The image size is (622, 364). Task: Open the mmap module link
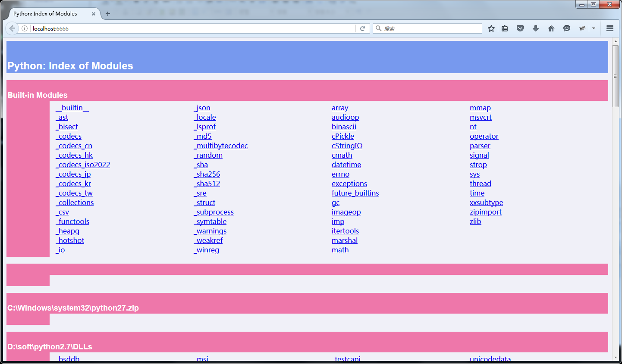pos(480,108)
